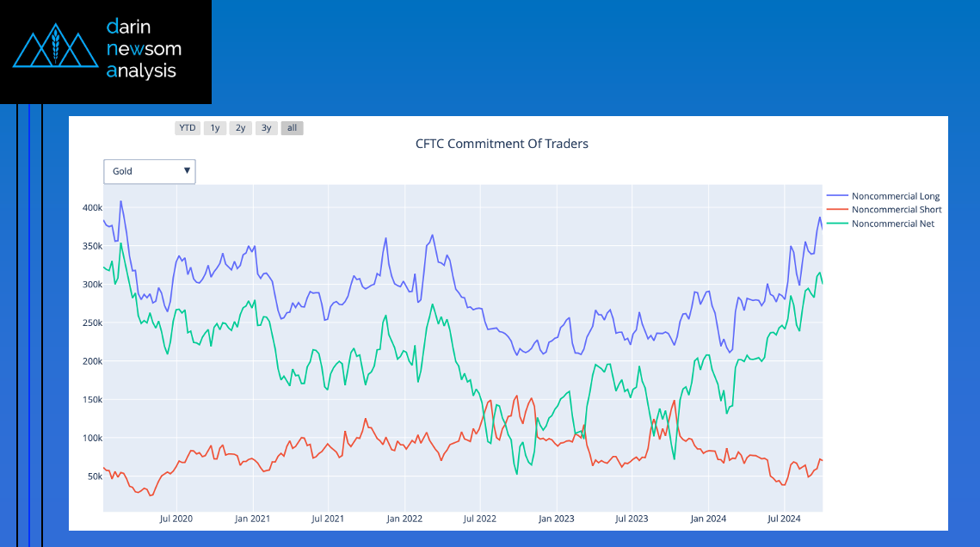
Task: Click the 400k y-axis label
Action: coord(92,207)
